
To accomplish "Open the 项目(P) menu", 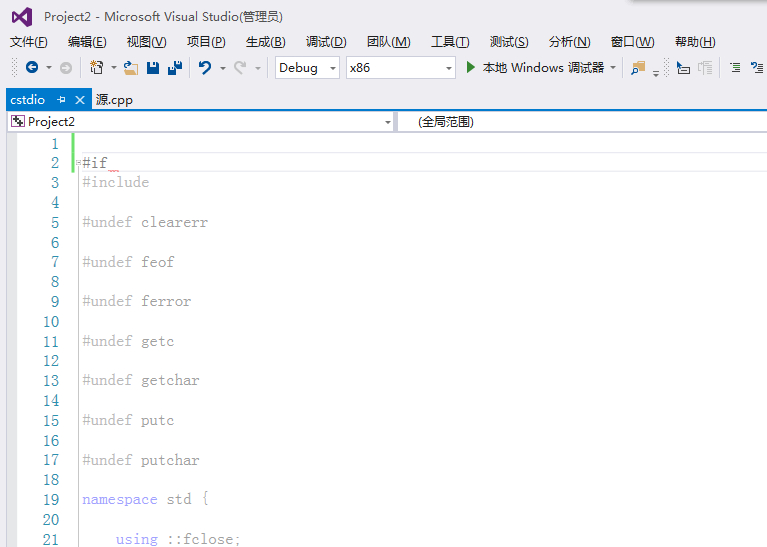I will (x=206, y=42).
